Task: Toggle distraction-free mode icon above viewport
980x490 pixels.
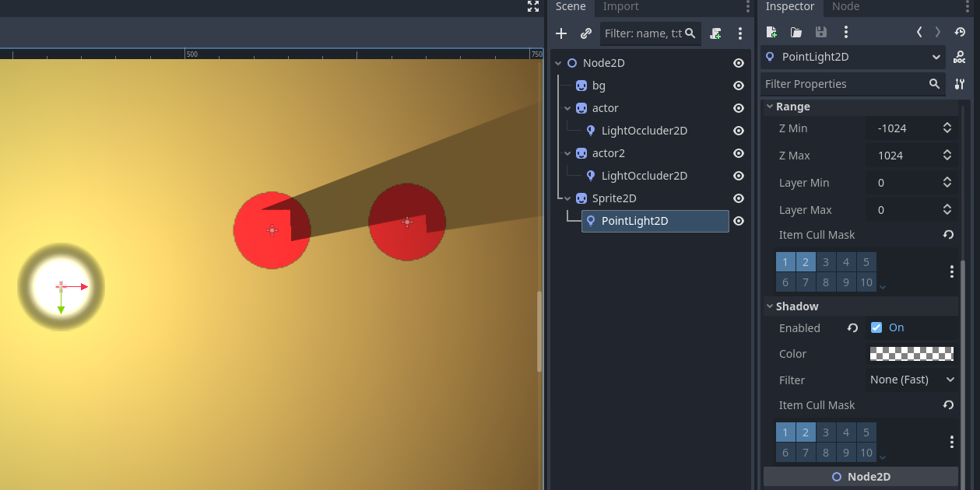Action: tap(533, 7)
